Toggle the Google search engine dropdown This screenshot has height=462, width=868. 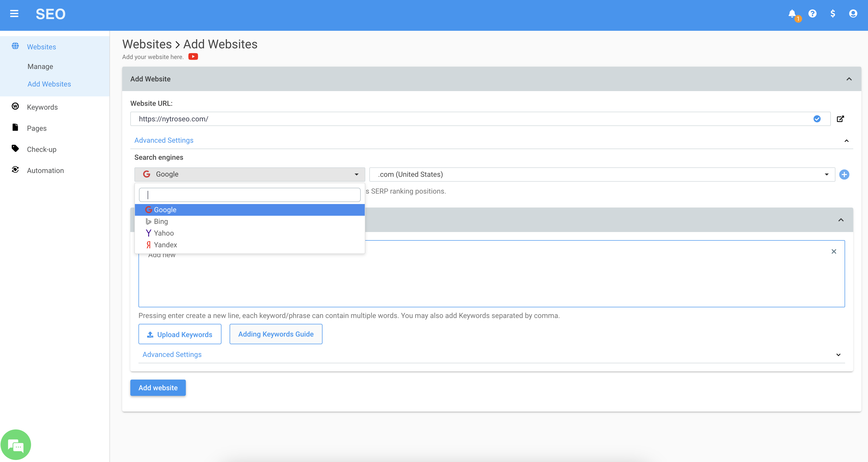[x=250, y=175]
